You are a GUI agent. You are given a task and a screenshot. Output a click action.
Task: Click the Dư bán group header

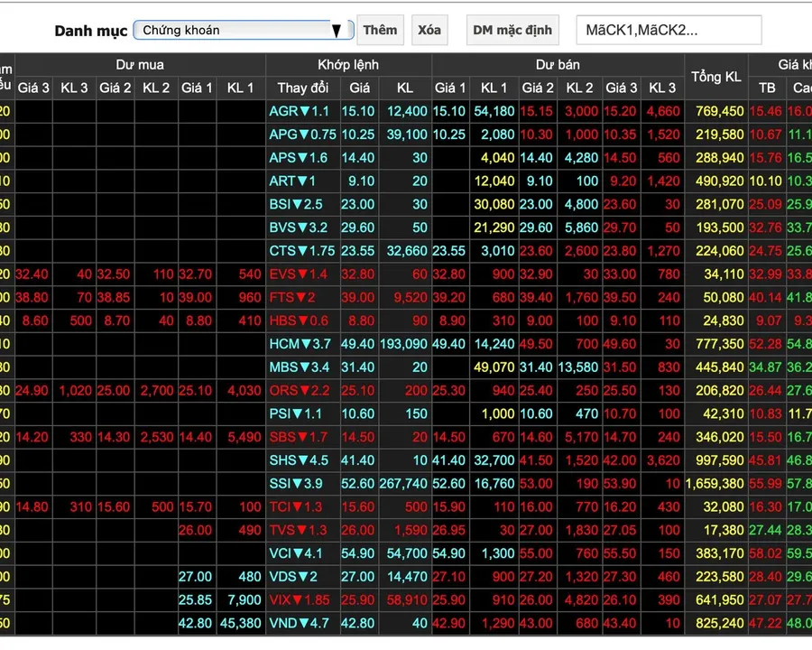[x=558, y=65]
